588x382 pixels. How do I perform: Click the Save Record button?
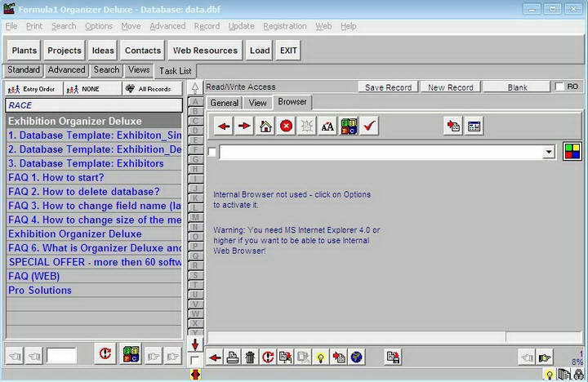(388, 87)
